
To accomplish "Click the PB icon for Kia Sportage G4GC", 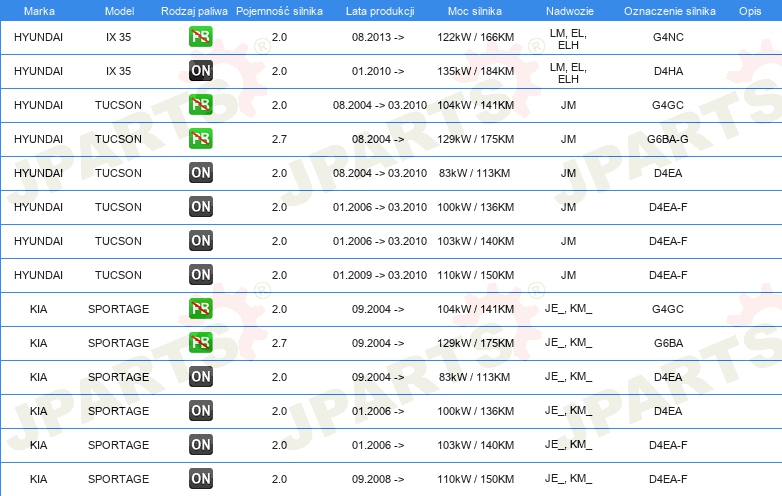I will (x=200, y=309).
